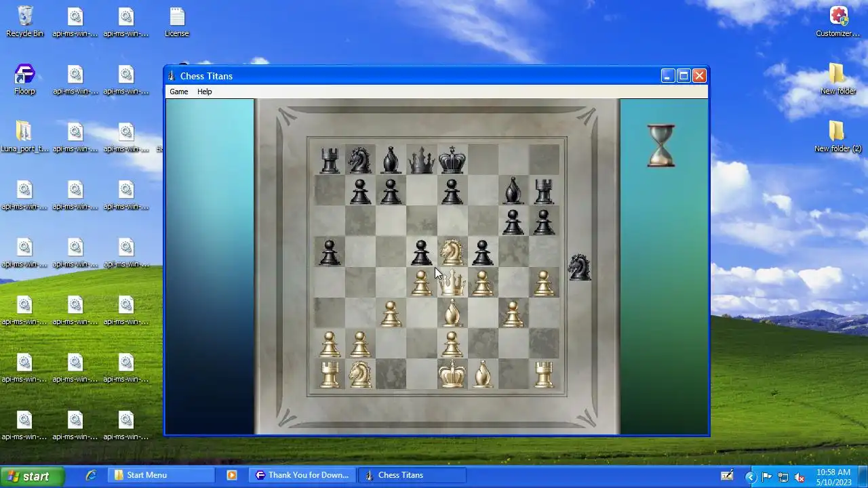Select the white pawn on d4
The width and height of the screenshot is (868, 488).
421,283
